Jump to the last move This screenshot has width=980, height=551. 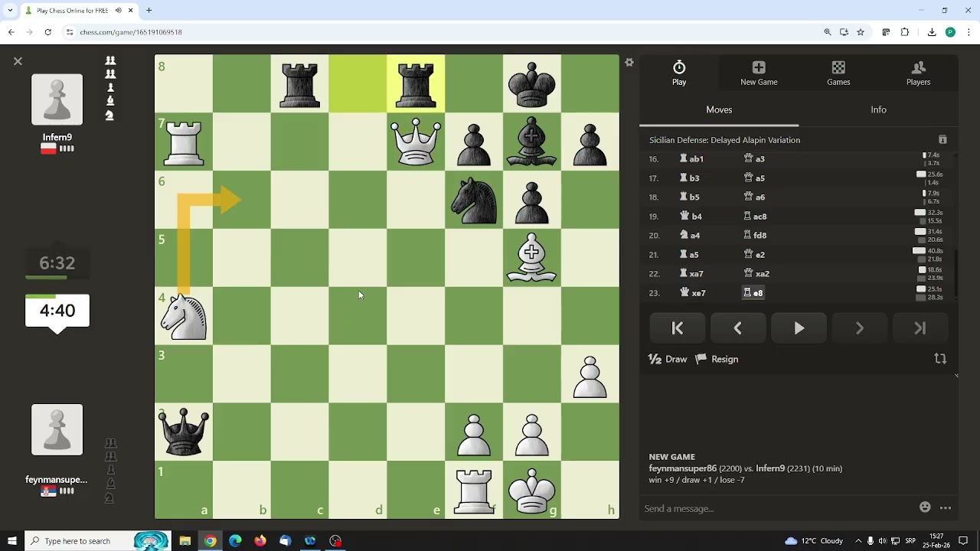920,328
